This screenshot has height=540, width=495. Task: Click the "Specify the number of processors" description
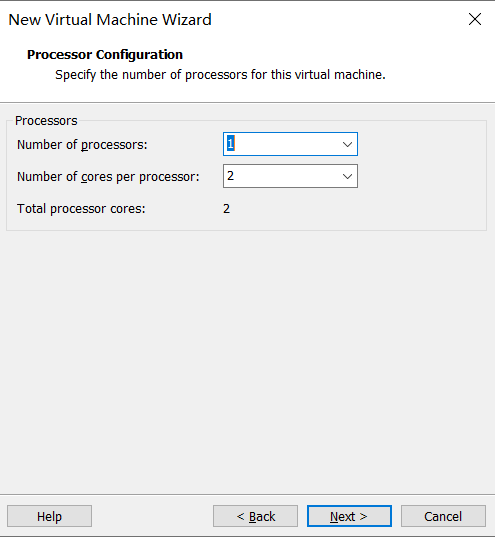click(220, 74)
